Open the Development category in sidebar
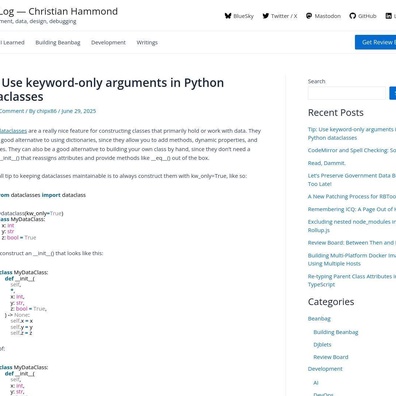The width and height of the screenshot is (396, 396). point(325,369)
